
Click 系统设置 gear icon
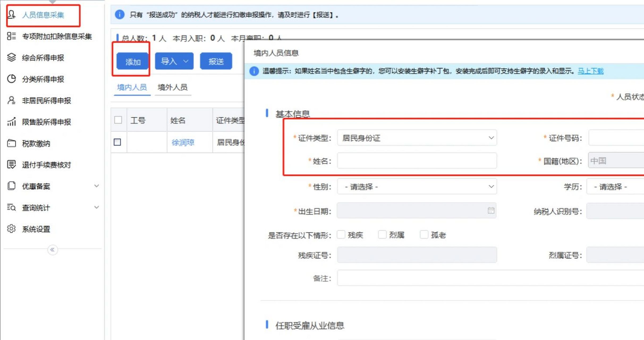[x=11, y=229]
